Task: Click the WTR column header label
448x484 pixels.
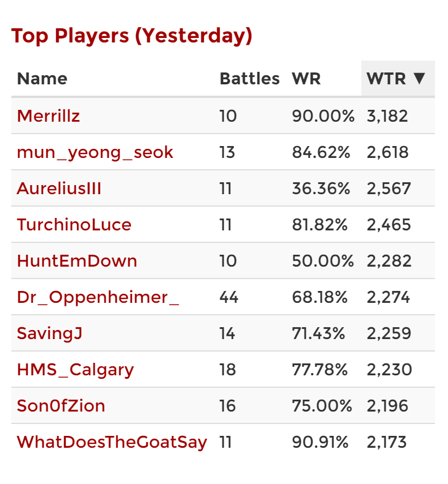Action: (386, 79)
